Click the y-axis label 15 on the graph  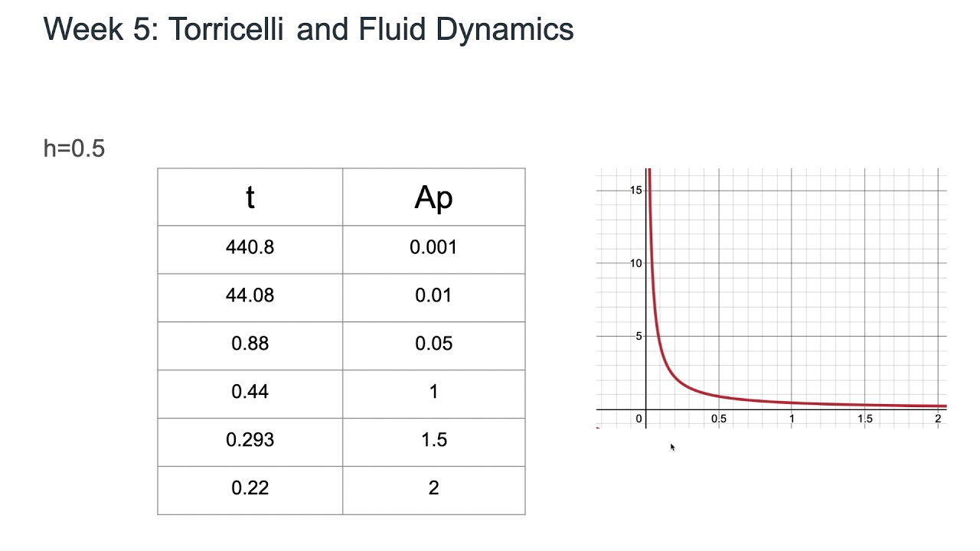[635, 190]
